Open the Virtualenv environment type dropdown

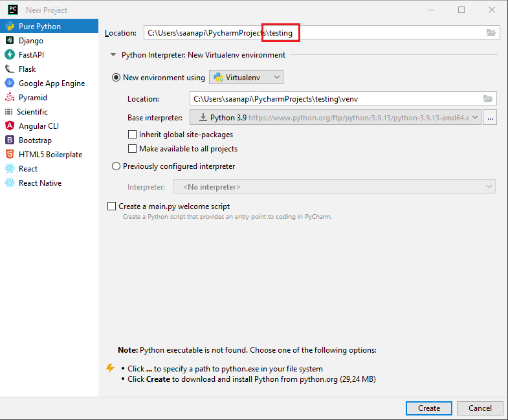pyautogui.click(x=247, y=78)
